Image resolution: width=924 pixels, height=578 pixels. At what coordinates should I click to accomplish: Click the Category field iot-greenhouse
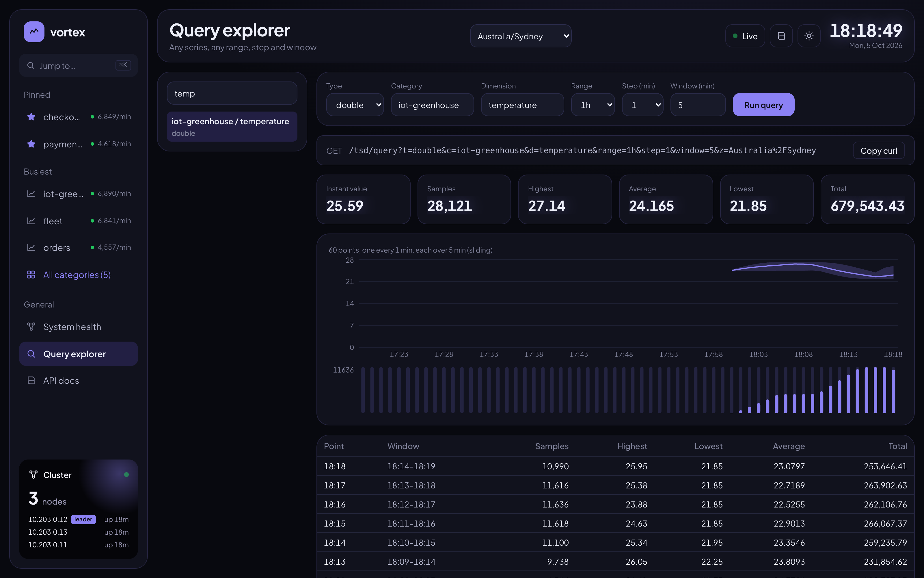pos(432,105)
